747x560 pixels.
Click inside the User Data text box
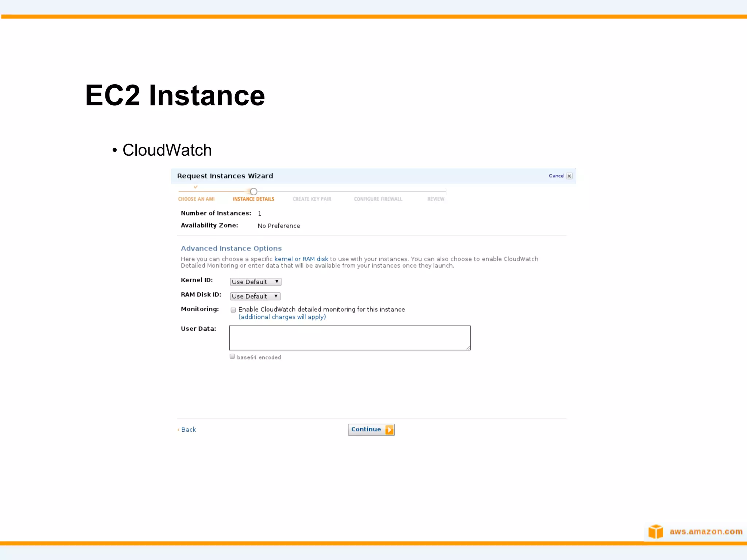(x=349, y=338)
